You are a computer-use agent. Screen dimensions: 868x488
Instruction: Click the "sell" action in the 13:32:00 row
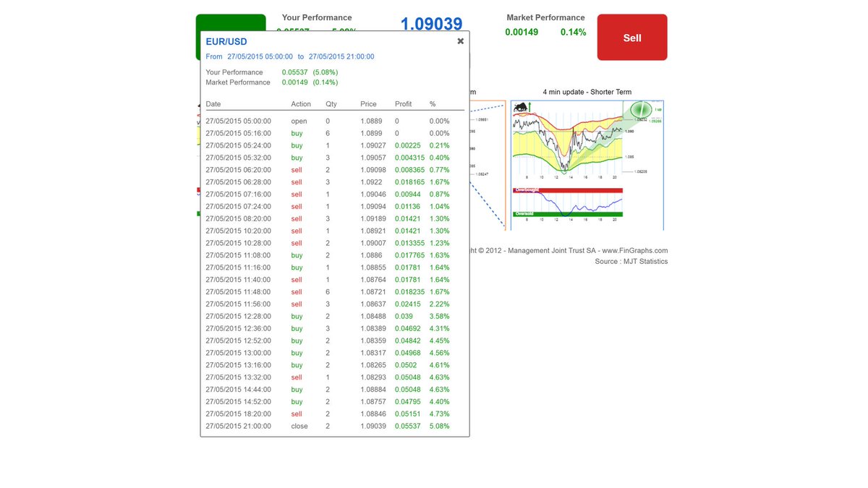coord(297,378)
